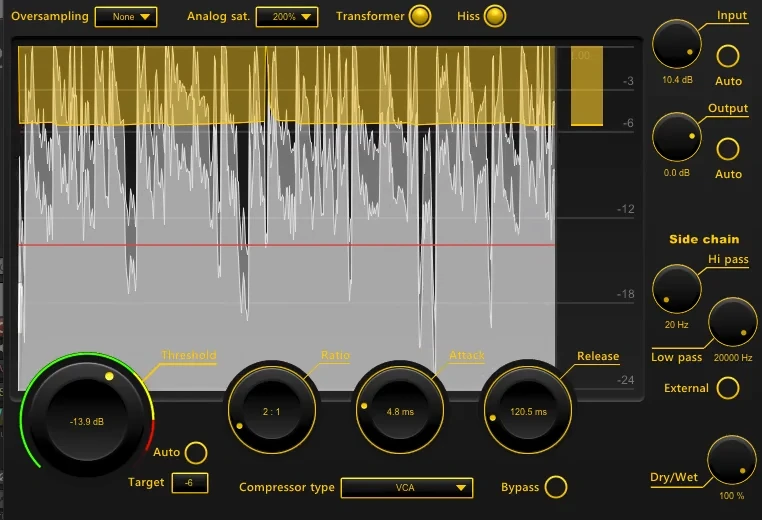Click the Side chain heading
The image size is (762, 520).
[x=704, y=239]
